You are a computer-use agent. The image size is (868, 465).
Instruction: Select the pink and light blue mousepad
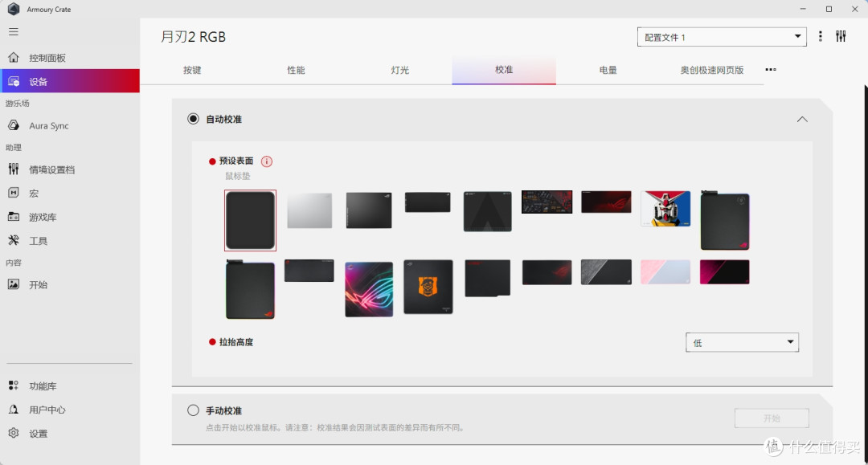(665, 272)
